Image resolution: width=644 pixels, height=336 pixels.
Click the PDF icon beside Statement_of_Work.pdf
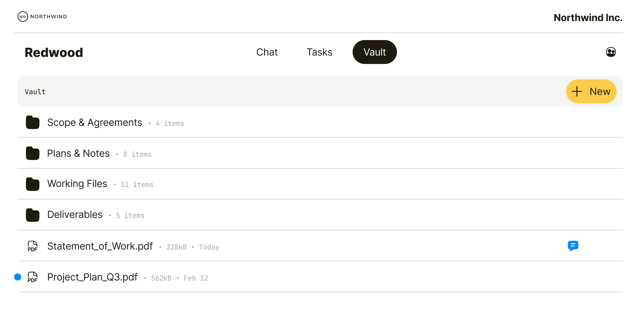pyautogui.click(x=33, y=246)
